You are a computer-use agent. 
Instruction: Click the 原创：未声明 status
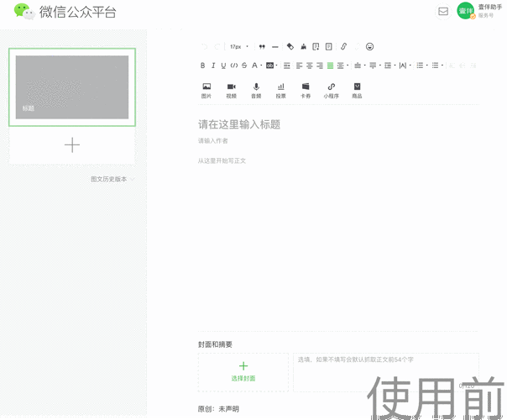(x=218, y=409)
